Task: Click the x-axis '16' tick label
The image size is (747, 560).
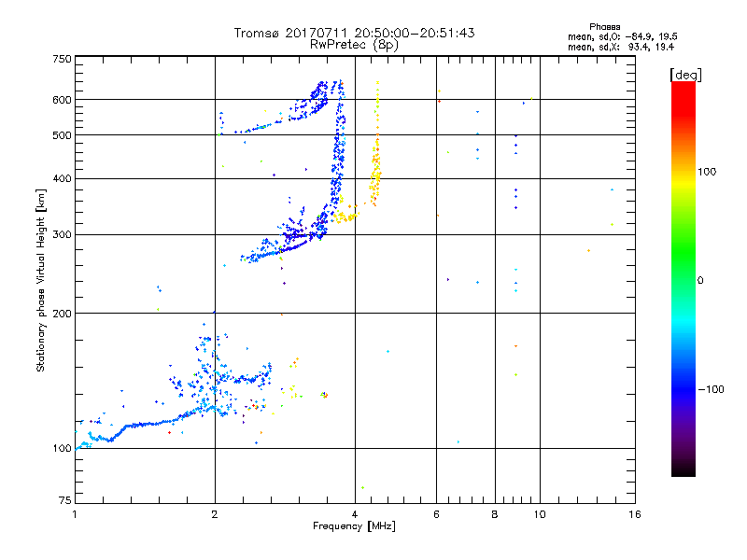Action: [x=635, y=514]
